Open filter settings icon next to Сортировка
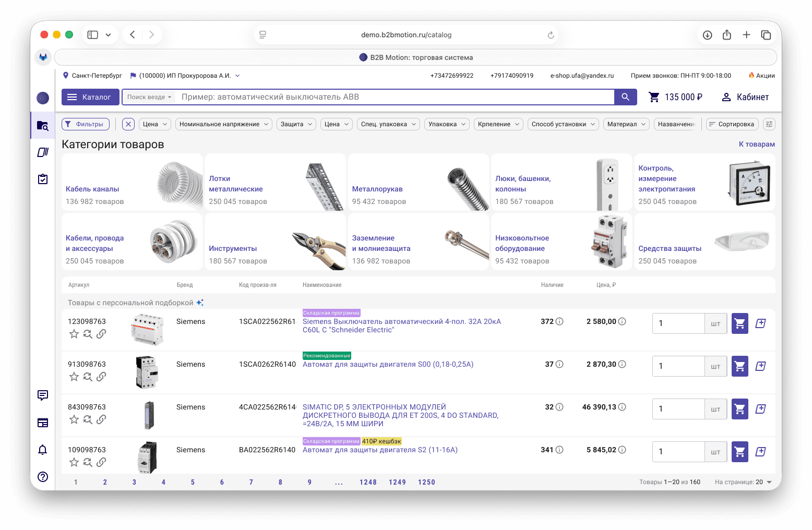Viewport: 812px width, 530px height. click(x=769, y=124)
